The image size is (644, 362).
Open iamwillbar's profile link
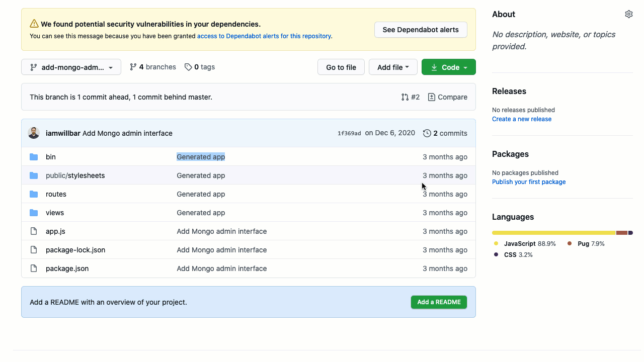tap(63, 133)
